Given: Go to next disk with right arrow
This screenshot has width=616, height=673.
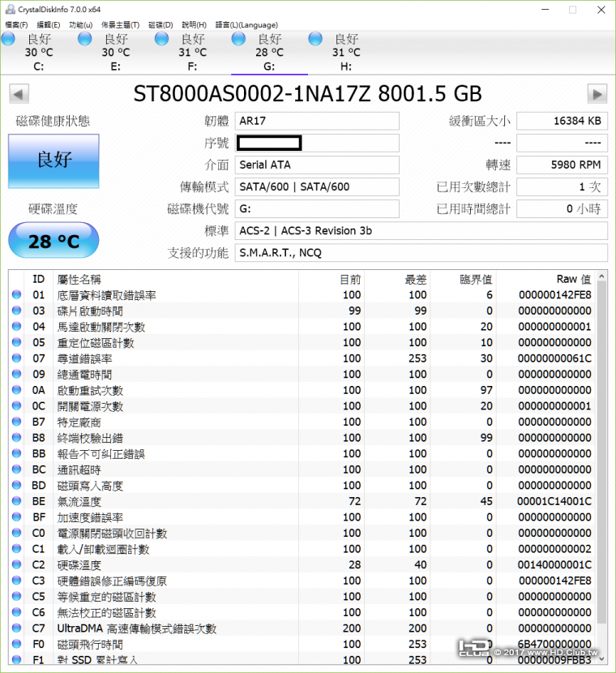Looking at the screenshot, I should coord(597,94).
